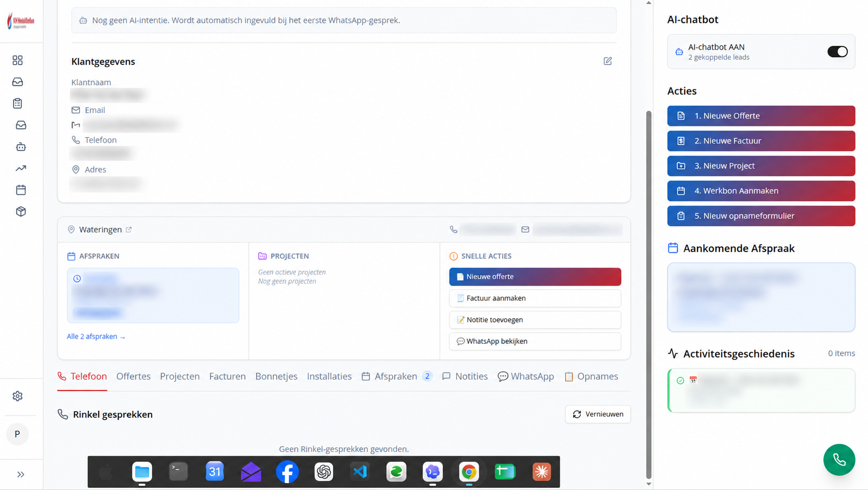The width and height of the screenshot is (868, 490).
Task: Click 2. Nieuwe Factuur action
Action: pyautogui.click(x=761, y=141)
